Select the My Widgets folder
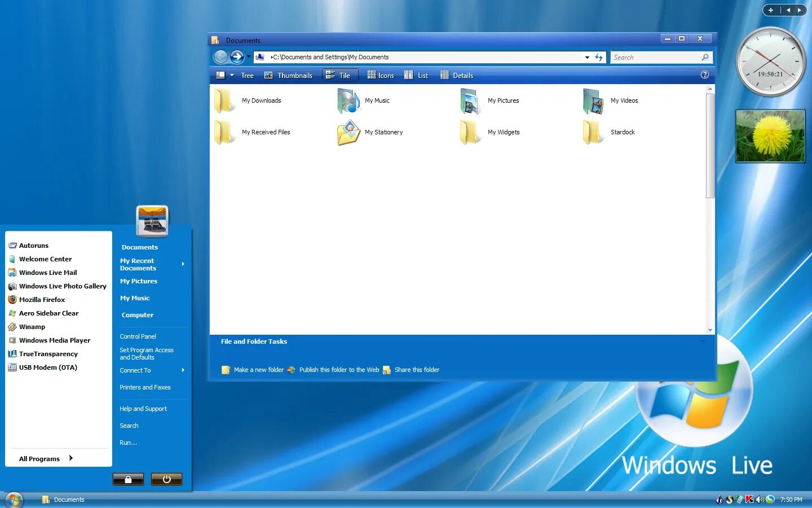 pos(490,133)
